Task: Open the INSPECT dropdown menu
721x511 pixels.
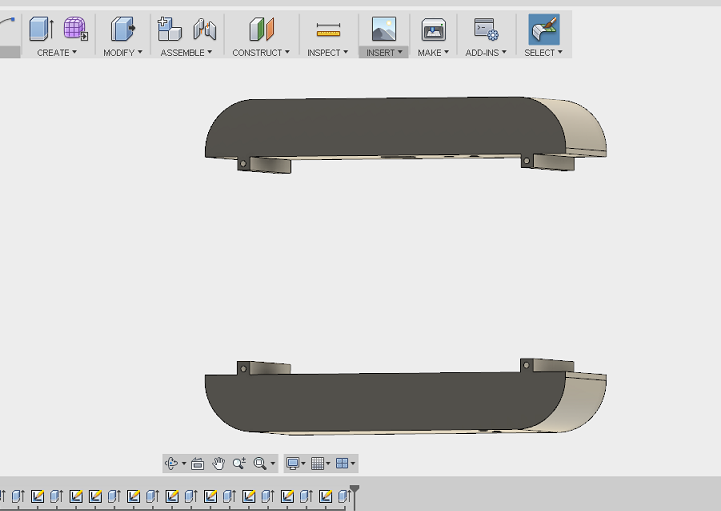Action: [x=328, y=52]
